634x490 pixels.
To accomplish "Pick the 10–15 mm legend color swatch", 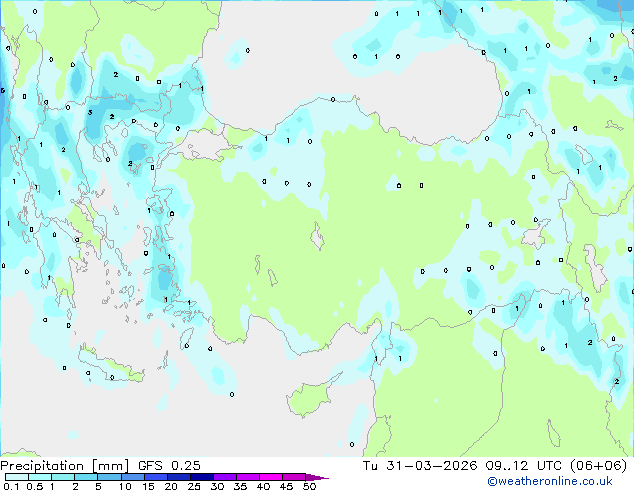I will tap(133, 477).
